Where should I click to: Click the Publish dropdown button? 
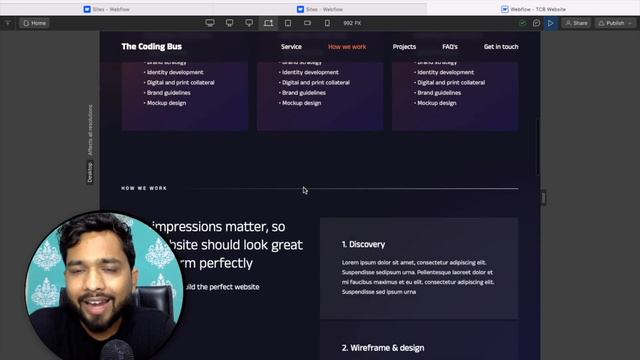[x=615, y=23]
